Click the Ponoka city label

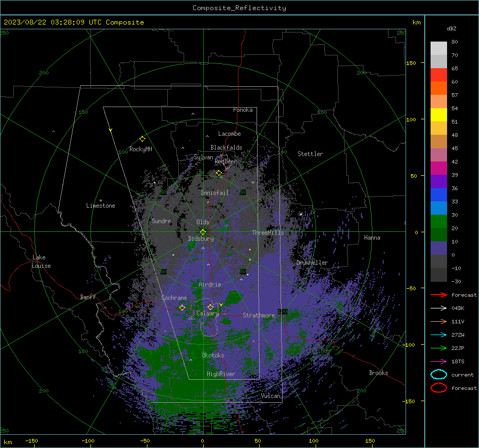click(x=243, y=110)
